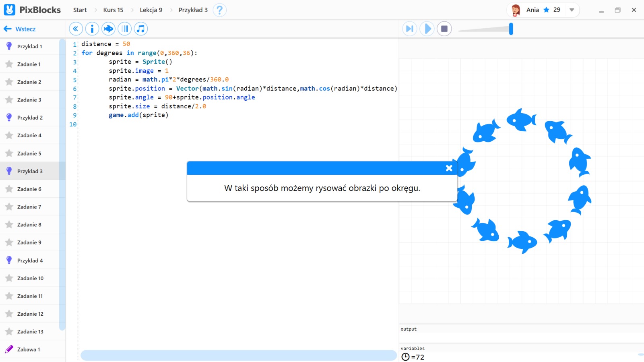Click the columns layout icon
The image size is (644, 362).
coord(125,29)
